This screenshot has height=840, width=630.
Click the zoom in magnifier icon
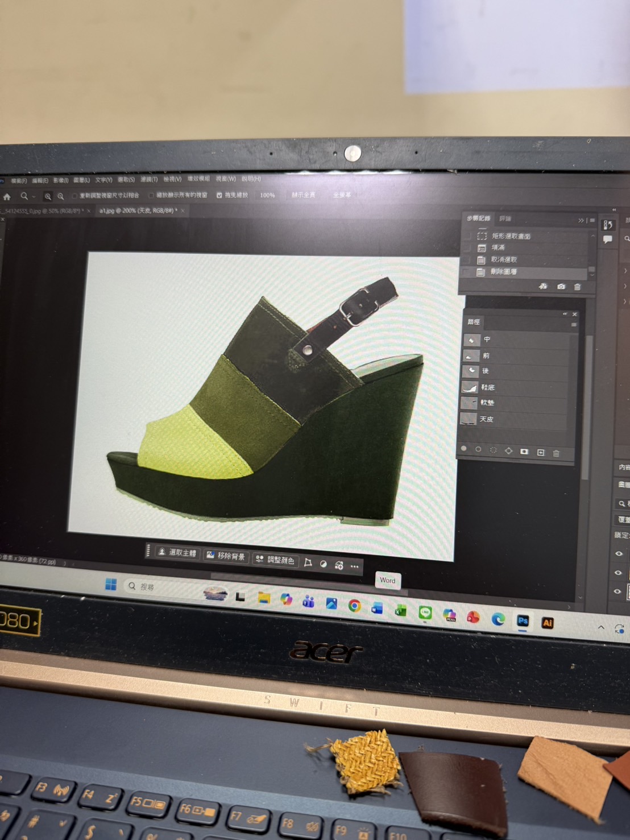48,196
